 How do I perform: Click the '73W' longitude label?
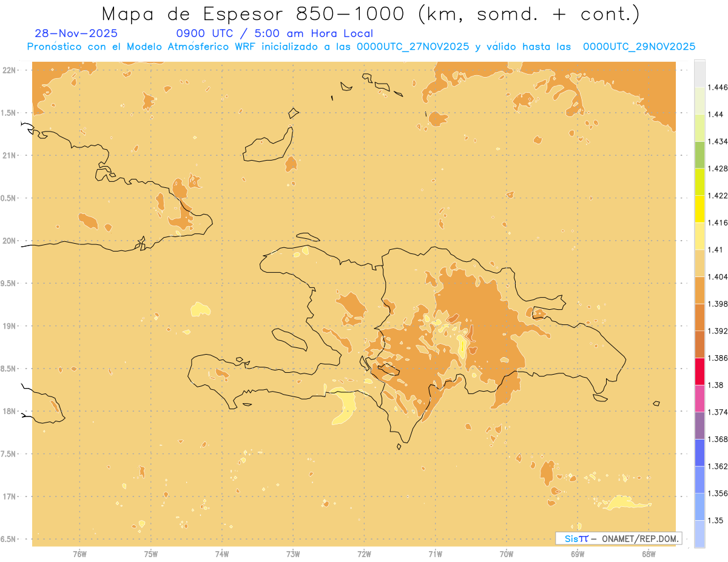coord(293,554)
